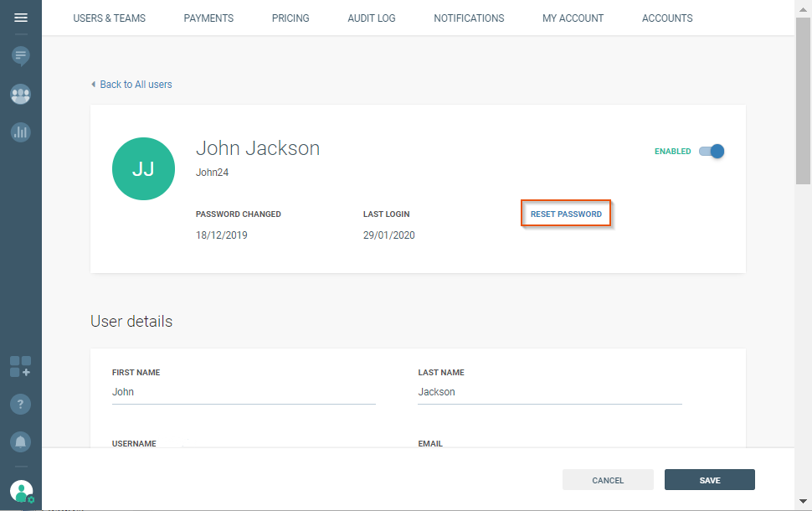Open the chat messages sidebar icon
Screen dimensions: 812x511
21,56
